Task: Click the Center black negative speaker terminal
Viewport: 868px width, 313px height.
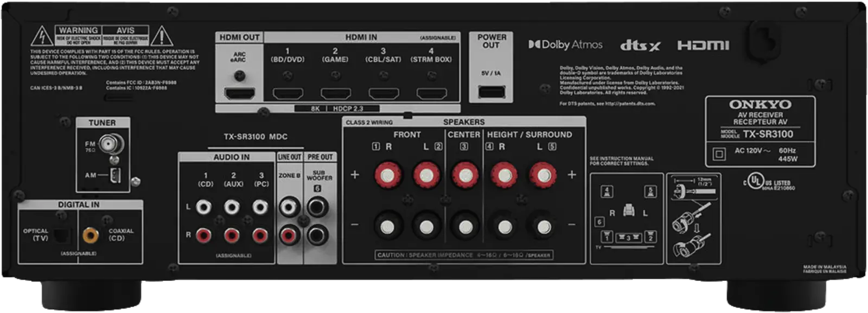Action: click(x=465, y=226)
